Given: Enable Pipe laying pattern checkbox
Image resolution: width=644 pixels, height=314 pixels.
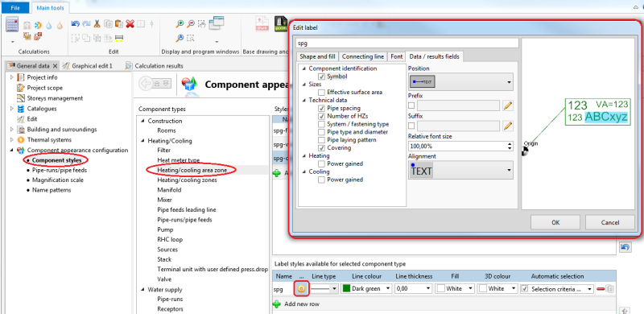Looking at the screenshot, I should 321,140.
